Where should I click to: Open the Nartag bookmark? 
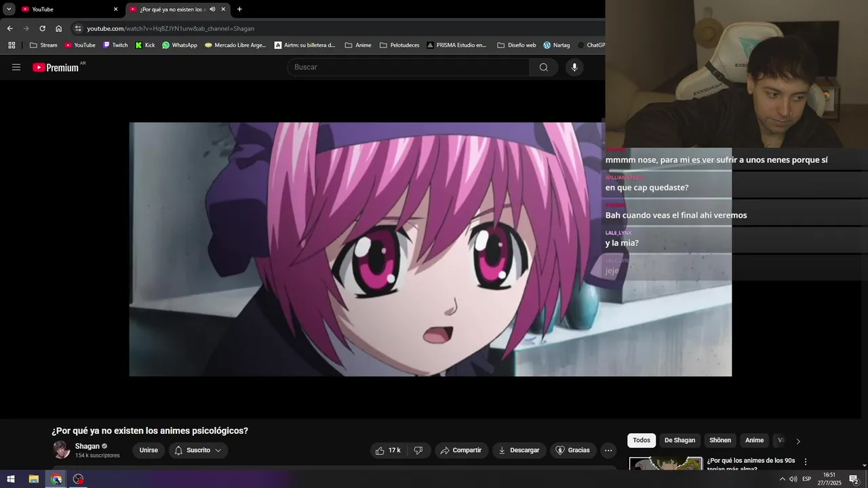557,45
